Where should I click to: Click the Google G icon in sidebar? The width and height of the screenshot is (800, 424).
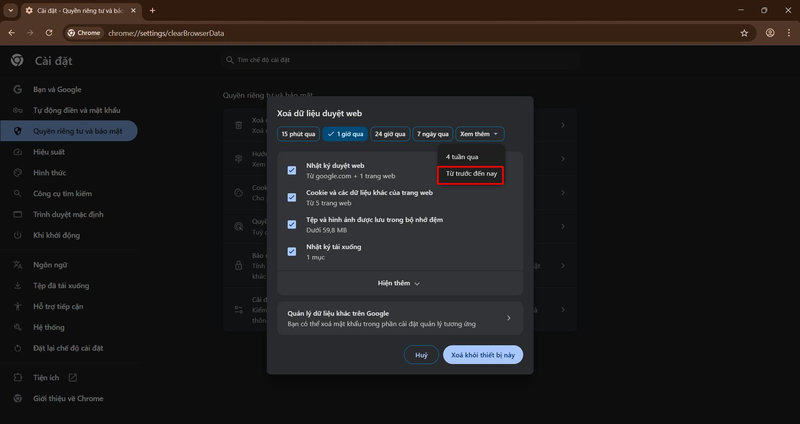tap(18, 89)
